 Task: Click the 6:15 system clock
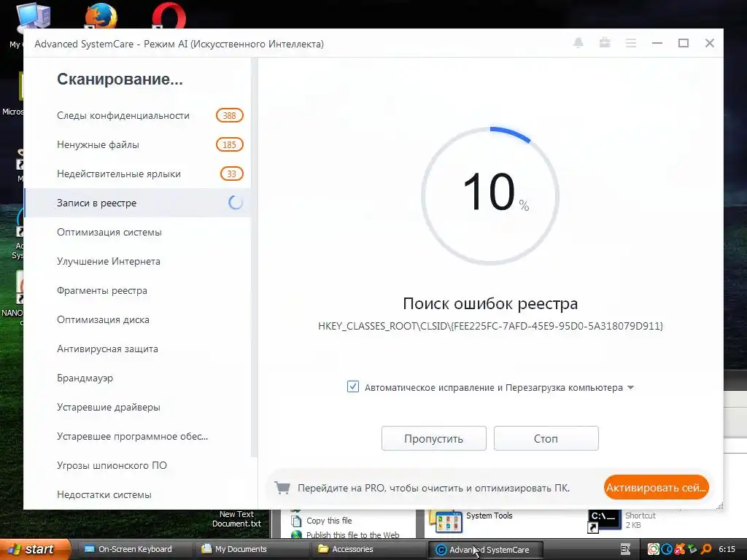[727, 549]
